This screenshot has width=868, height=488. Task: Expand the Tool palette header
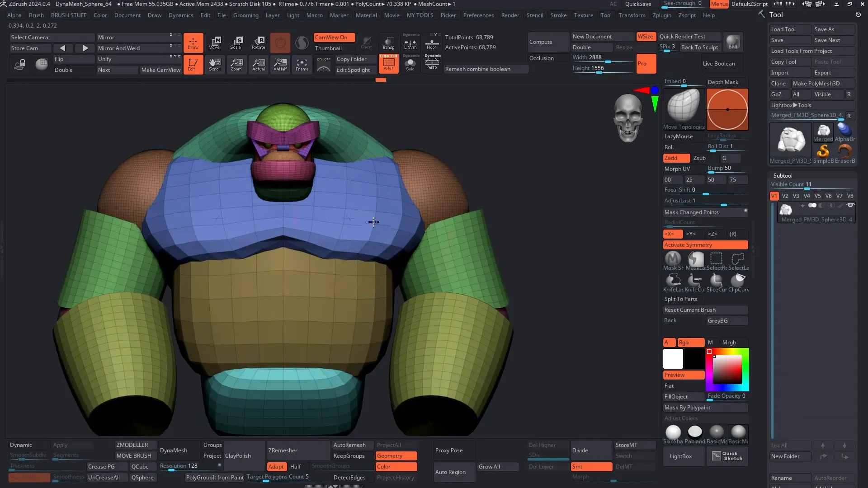click(776, 15)
